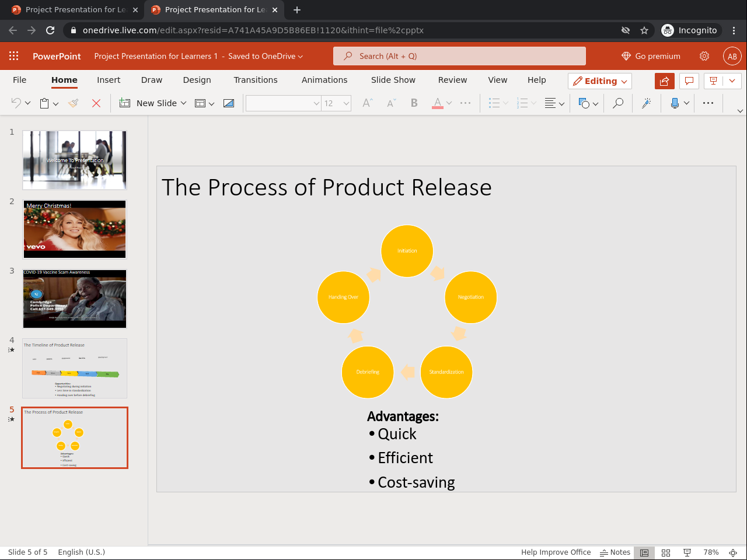747x560 pixels.
Task: Click the 78% zoom level
Action: [711, 552]
